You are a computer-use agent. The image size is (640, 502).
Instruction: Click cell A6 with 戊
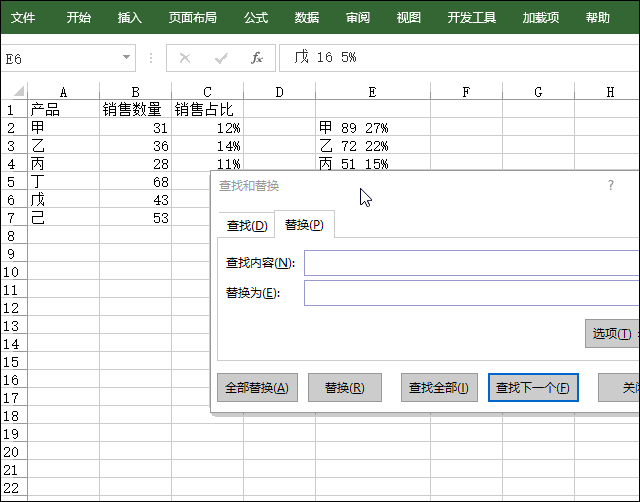[63, 200]
